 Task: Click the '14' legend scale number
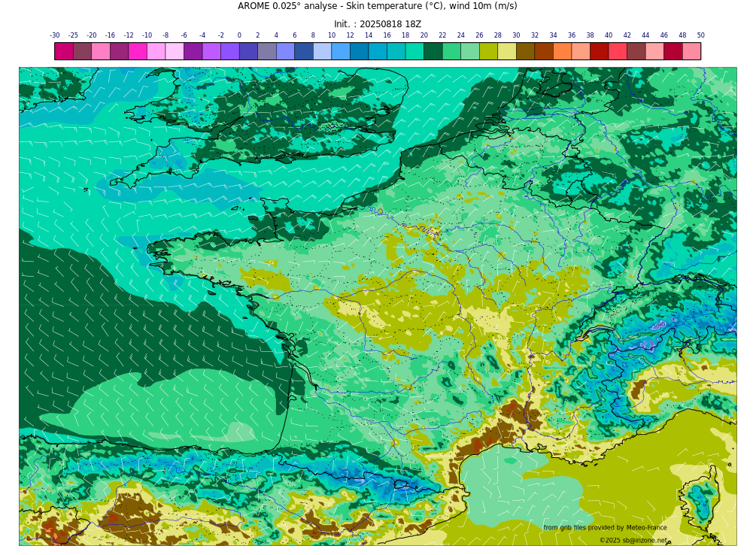tap(369, 35)
